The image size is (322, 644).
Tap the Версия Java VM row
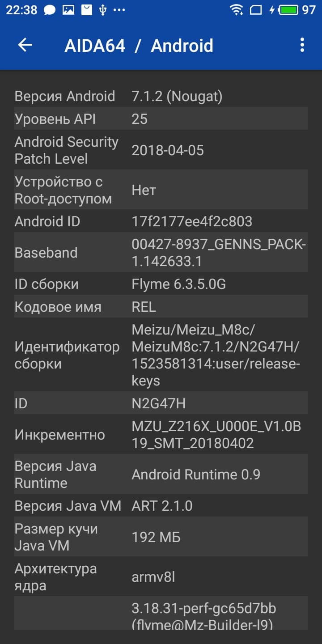[161, 505]
